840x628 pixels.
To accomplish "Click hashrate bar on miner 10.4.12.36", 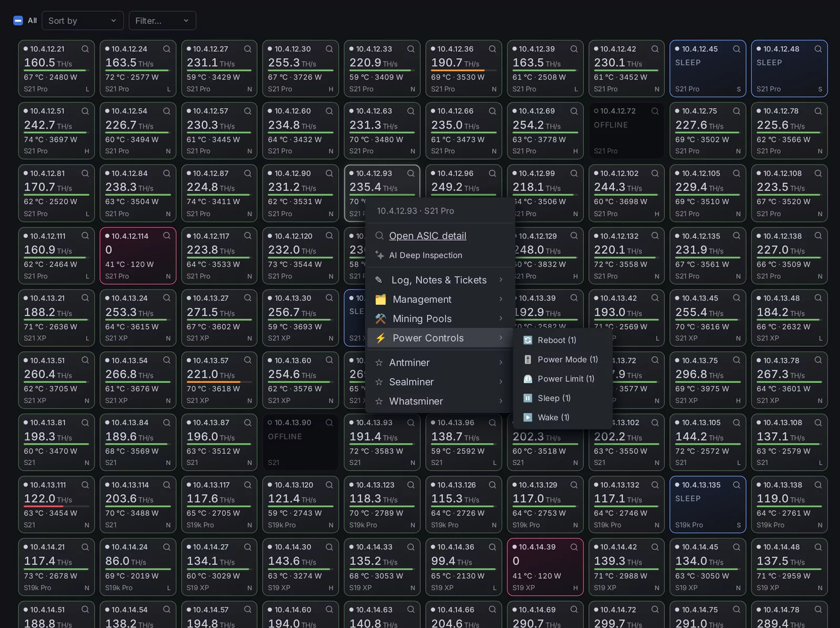I will (464, 70).
